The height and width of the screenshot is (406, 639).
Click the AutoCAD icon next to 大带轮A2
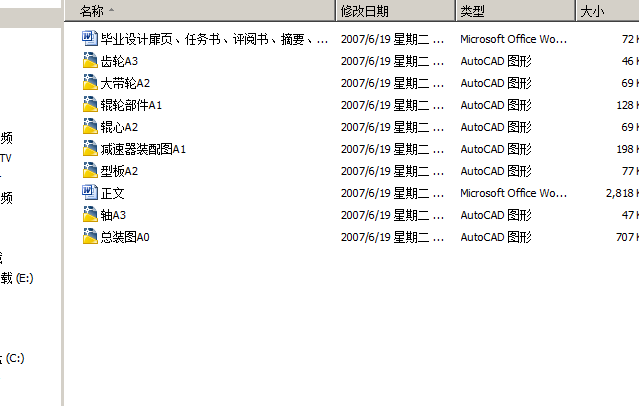tap(90, 82)
